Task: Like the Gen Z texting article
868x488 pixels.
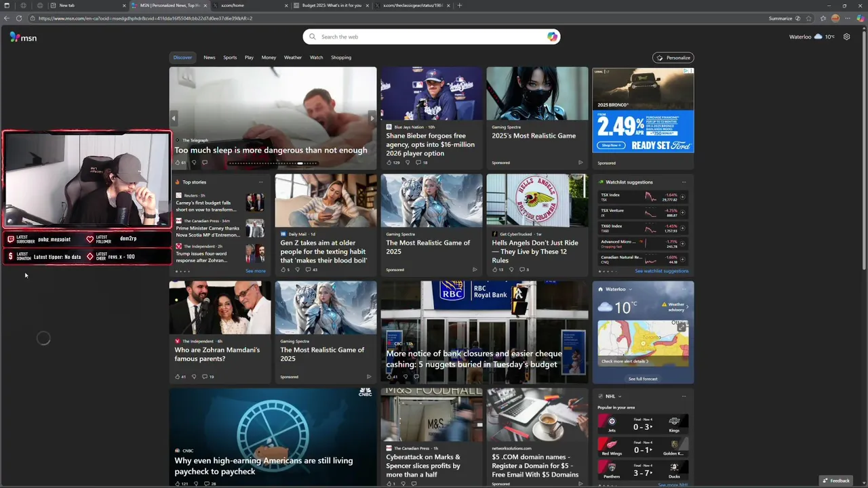Action: point(283,270)
